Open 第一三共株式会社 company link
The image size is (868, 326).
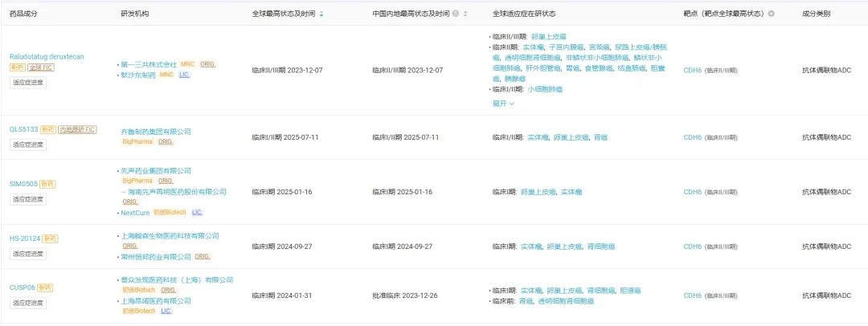pyautogui.click(x=149, y=65)
